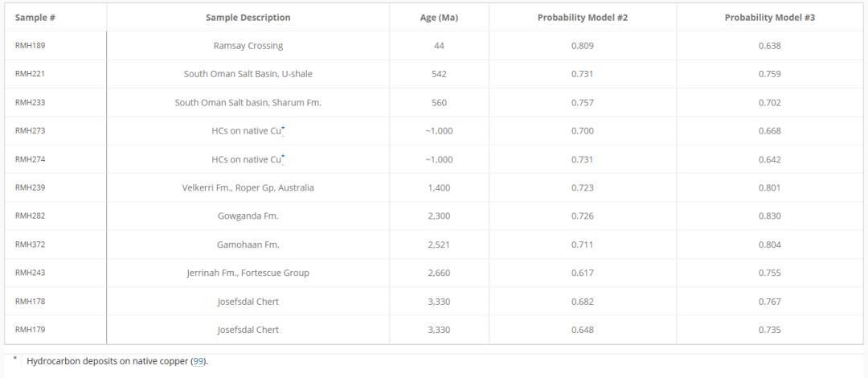Select the Gowganda Fm. description cell

[248, 216]
